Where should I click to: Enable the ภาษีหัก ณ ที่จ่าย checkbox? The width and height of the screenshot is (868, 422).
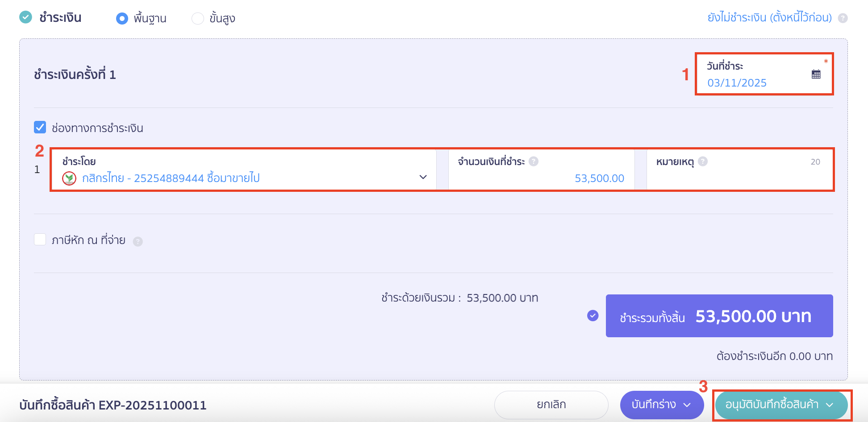pos(40,240)
